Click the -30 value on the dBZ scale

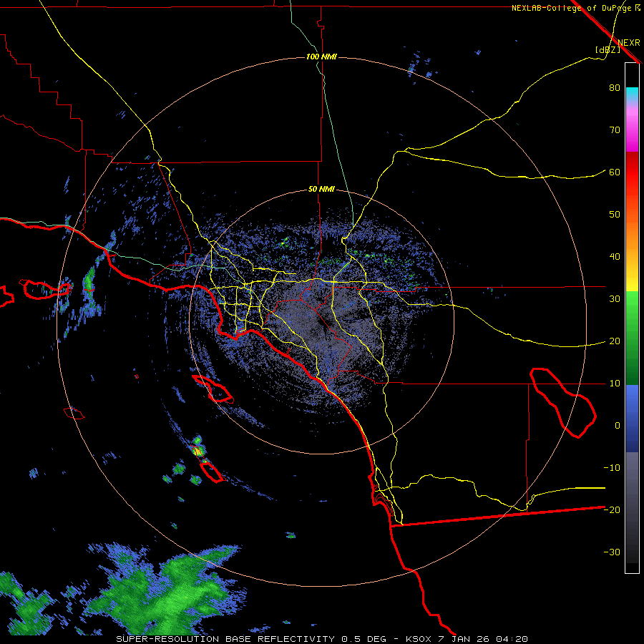pos(612,552)
